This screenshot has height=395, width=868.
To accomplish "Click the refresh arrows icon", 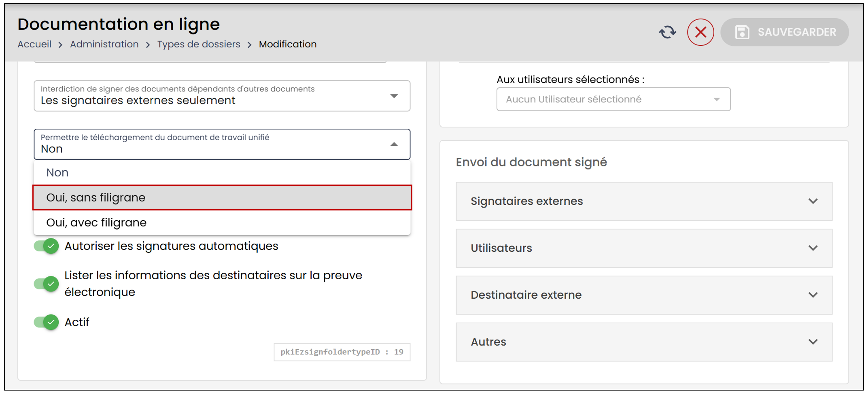I will coord(668,32).
